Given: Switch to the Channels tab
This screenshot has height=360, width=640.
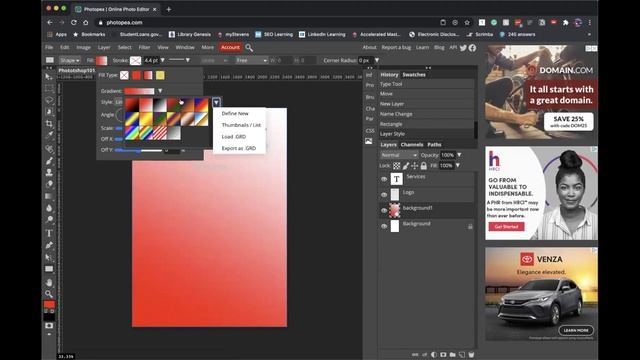Looking at the screenshot, I should pos(411,145).
